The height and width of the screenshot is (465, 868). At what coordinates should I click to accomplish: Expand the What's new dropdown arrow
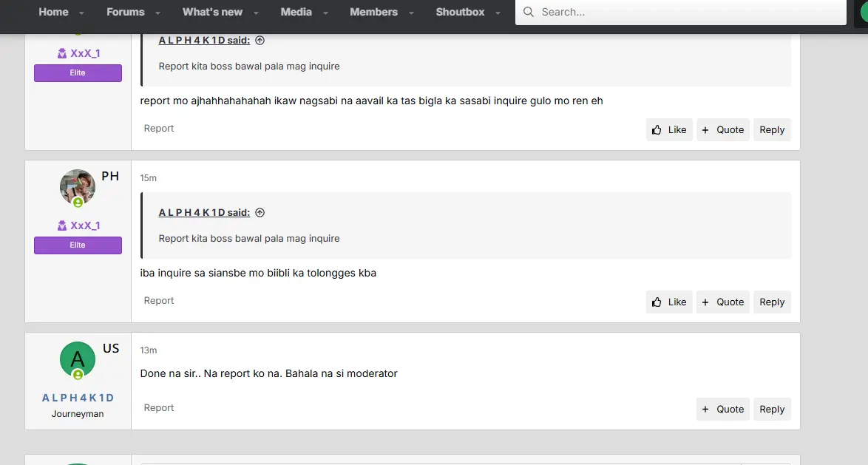[x=256, y=13]
